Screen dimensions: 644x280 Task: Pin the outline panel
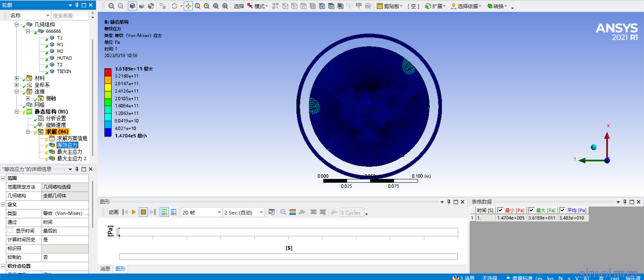click(77, 5)
